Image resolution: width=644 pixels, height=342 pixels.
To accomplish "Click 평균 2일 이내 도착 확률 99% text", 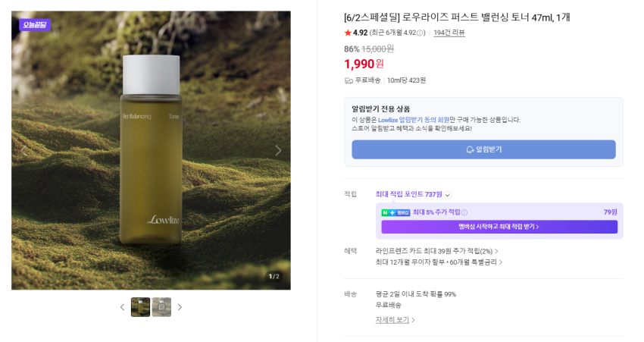I will click(416, 294).
